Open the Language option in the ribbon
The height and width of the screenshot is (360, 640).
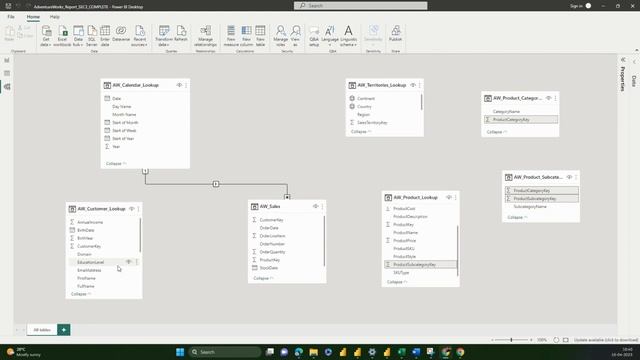[x=330, y=36]
